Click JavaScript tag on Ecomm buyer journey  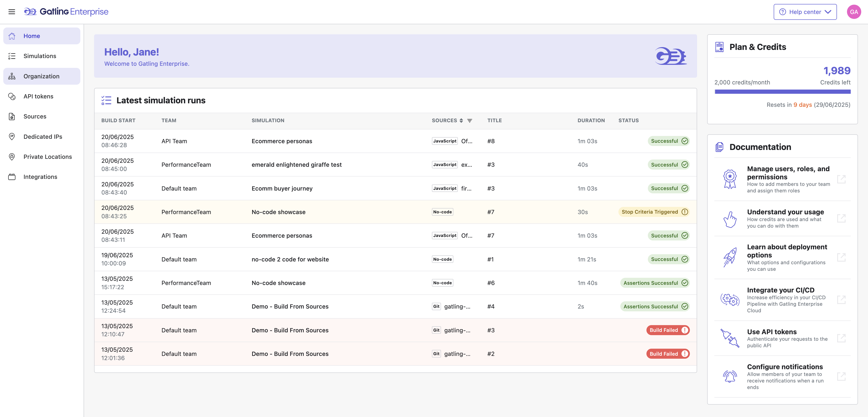point(445,188)
